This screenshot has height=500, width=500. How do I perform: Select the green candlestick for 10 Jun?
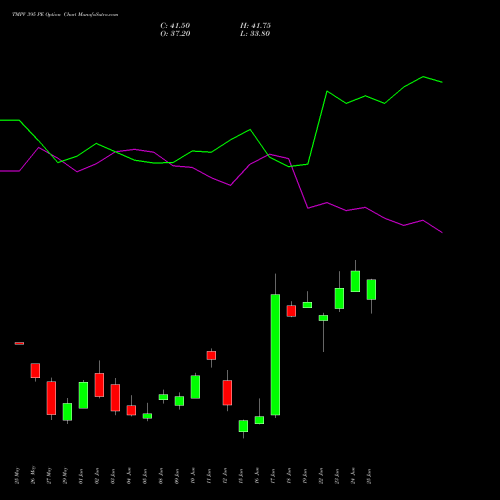195,387
